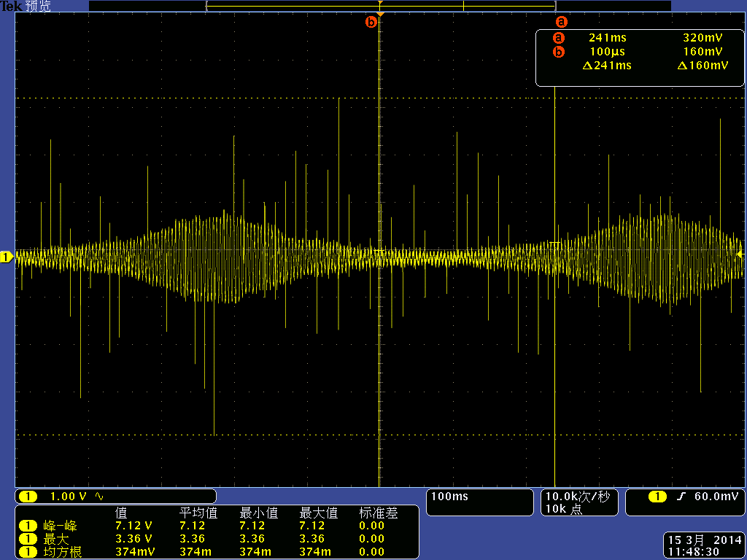Select cursor a badge in readout box
Screen dimensions: 747x560
pos(558,38)
